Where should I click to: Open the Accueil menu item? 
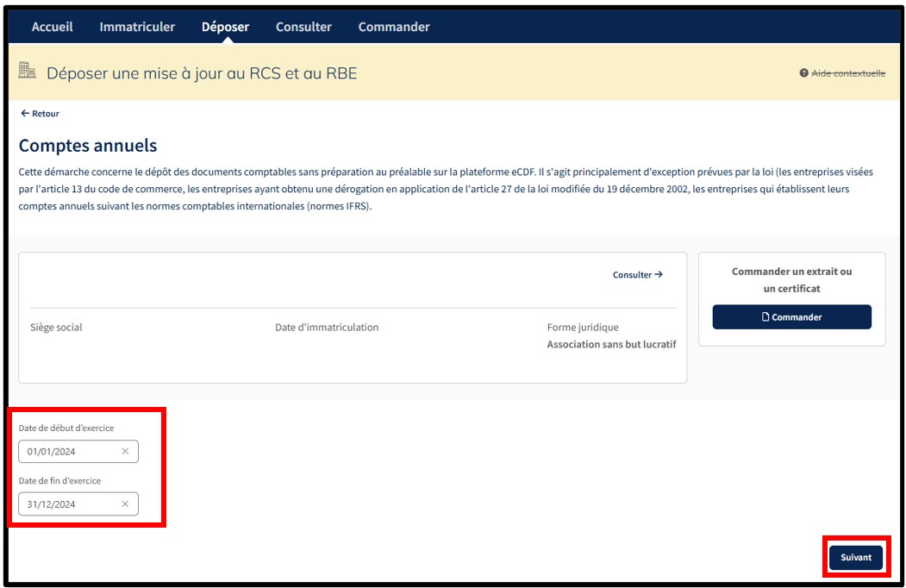[52, 27]
